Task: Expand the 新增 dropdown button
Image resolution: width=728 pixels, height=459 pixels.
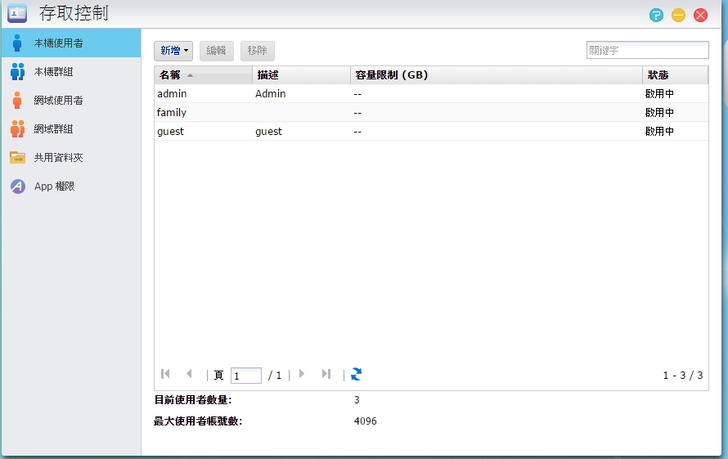Action: coord(174,50)
